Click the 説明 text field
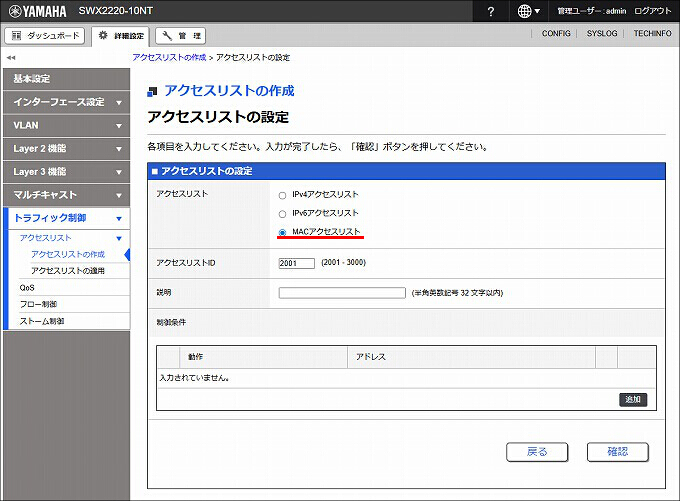The width and height of the screenshot is (680, 501). [342, 293]
